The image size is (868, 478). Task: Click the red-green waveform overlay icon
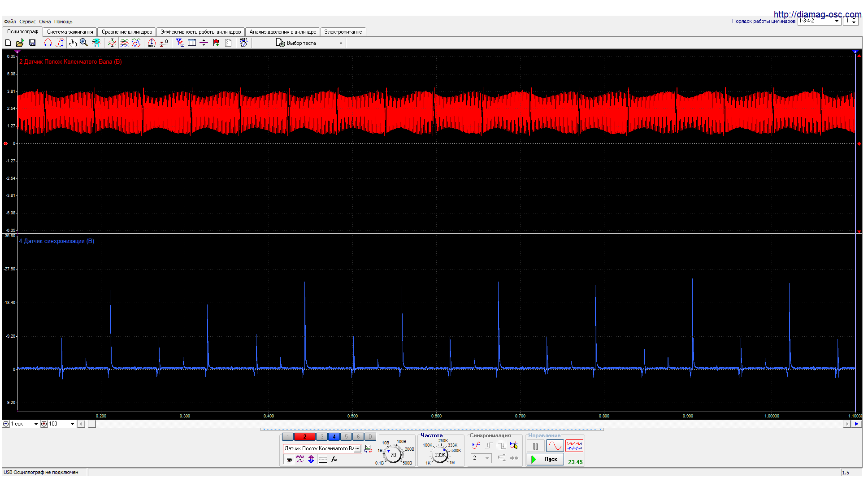coord(112,43)
